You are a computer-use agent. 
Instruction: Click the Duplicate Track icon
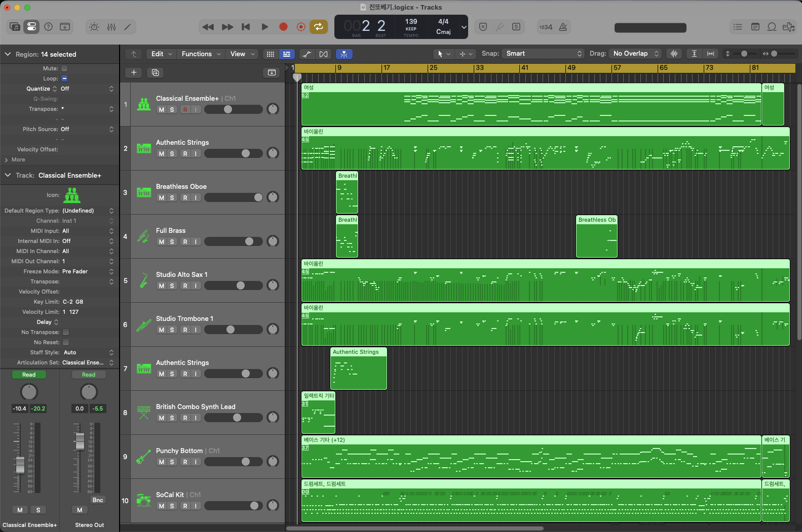156,72
